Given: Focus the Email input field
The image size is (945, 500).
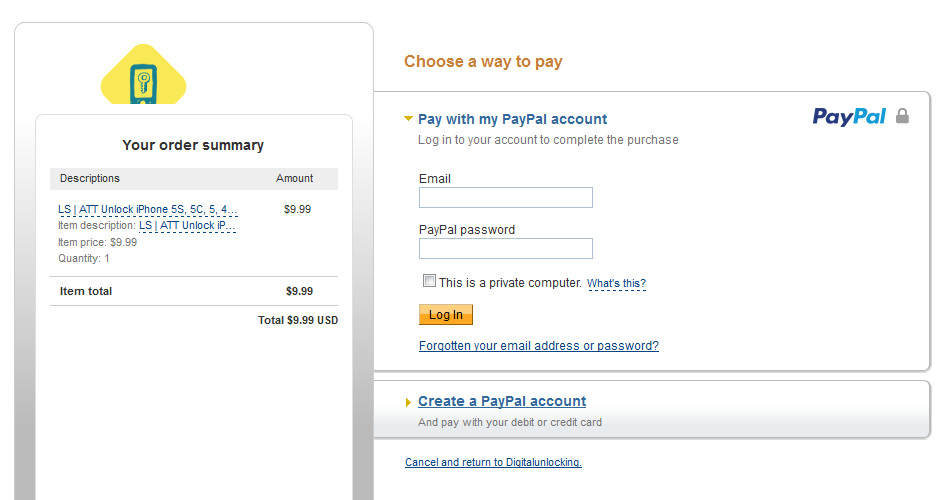Looking at the screenshot, I should point(505,197).
